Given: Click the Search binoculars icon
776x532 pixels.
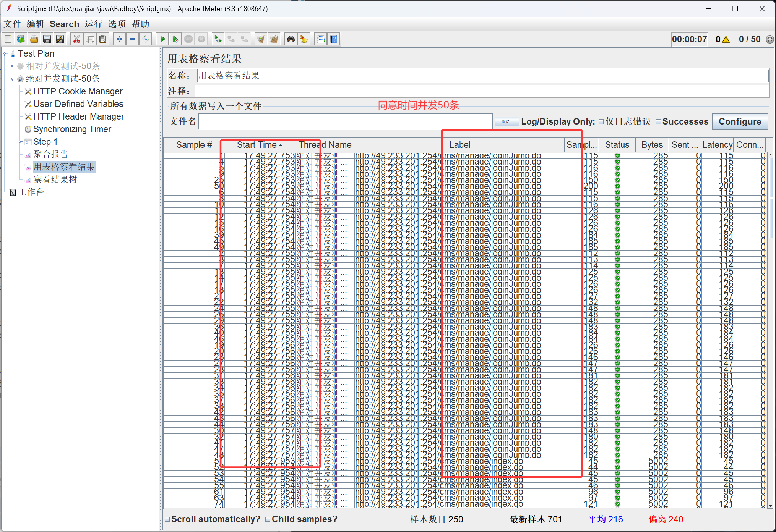Looking at the screenshot, I should tap(291, 39).
